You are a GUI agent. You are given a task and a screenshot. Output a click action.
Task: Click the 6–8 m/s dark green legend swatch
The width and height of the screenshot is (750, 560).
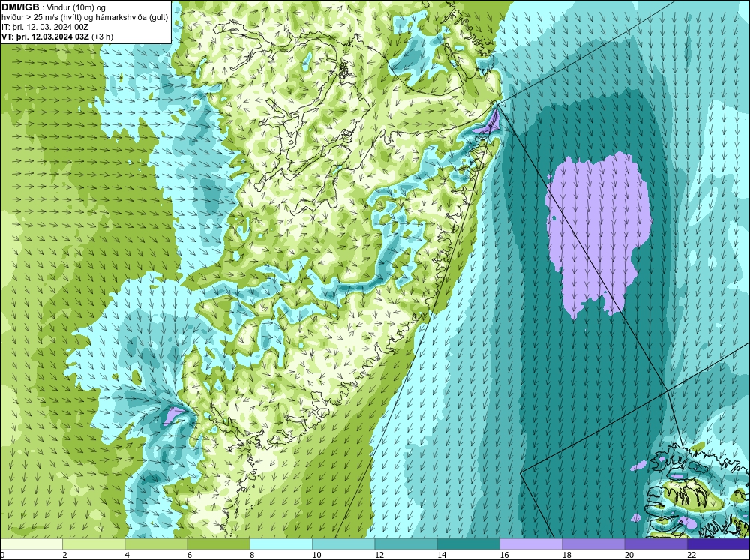(218, 544)
